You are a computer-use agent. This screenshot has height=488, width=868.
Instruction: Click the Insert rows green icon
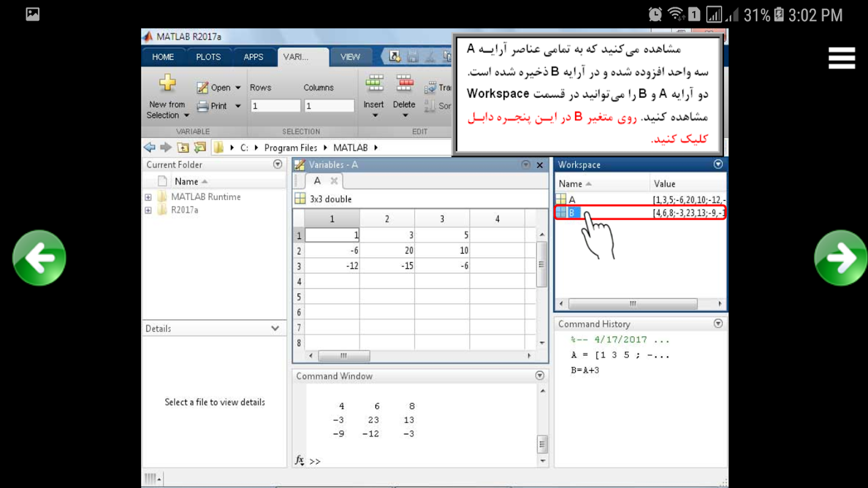(374, 84)
